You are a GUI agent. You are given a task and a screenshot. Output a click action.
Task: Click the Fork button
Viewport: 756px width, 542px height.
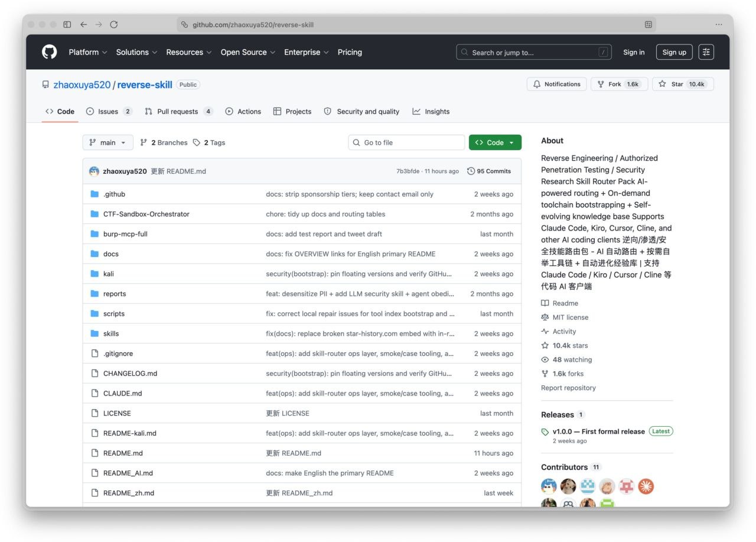(x=619, y=84)
